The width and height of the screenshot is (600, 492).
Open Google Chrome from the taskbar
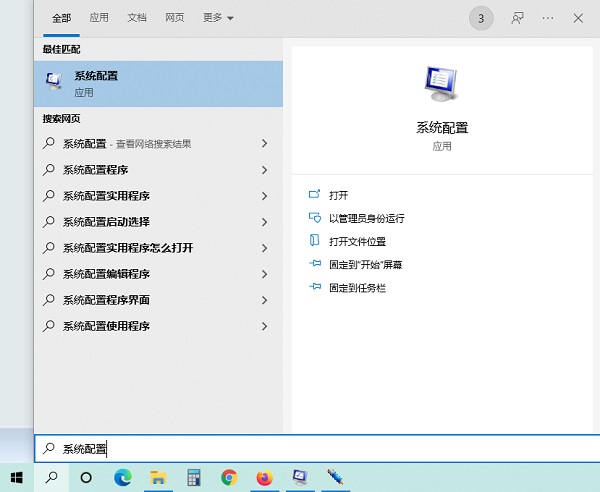(x=229, y=478)
